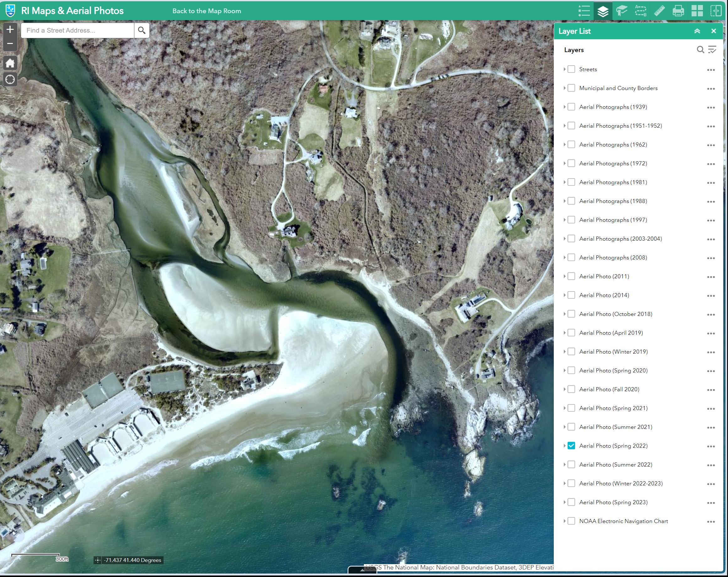Image resolution: width=728 pixels, height=577 pixels.
Task: Enable the NOAA Electronic Navigation Chart layer
Action: [x=571, y=521]
